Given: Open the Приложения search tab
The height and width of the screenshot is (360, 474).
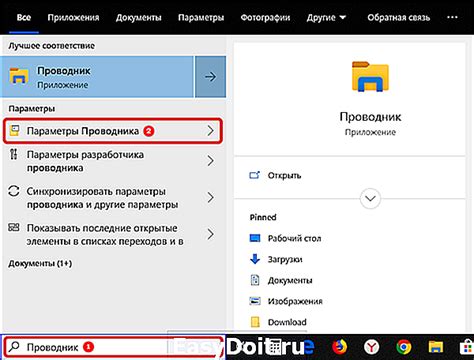Looking at the screenshot, I should [x=73, y=17].
